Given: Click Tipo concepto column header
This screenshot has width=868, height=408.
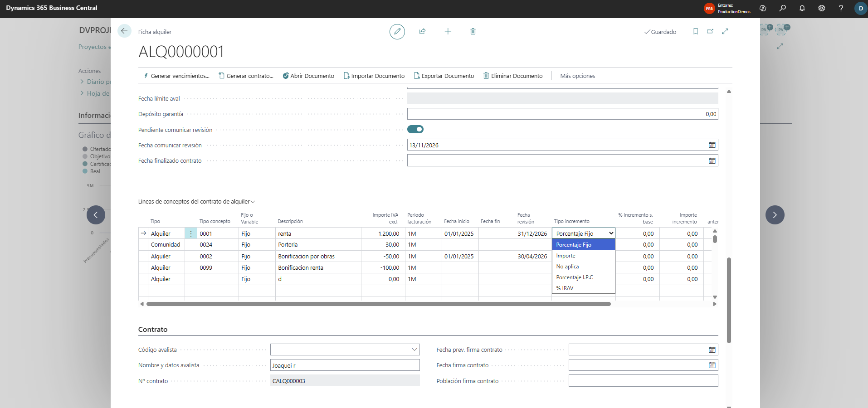Looking at the screenshot, I should pyautogui.click(x=215, y=221).
